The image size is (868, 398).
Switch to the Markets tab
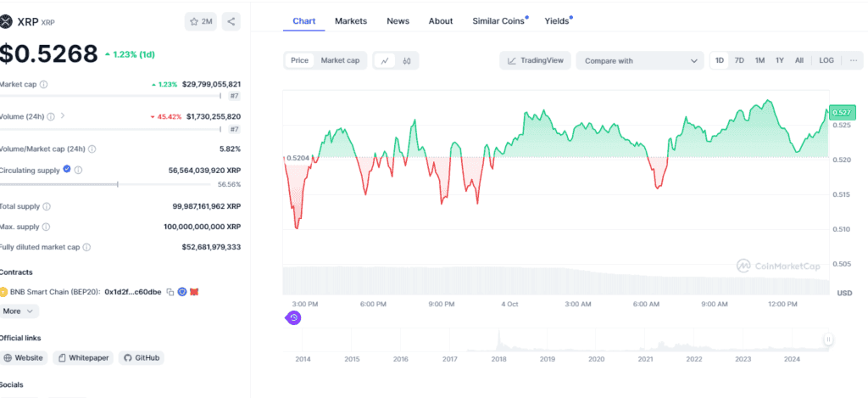351,21
